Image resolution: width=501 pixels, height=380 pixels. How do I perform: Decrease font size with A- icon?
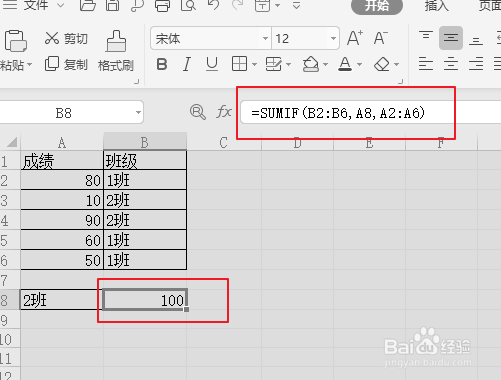(x=380, y=38)
